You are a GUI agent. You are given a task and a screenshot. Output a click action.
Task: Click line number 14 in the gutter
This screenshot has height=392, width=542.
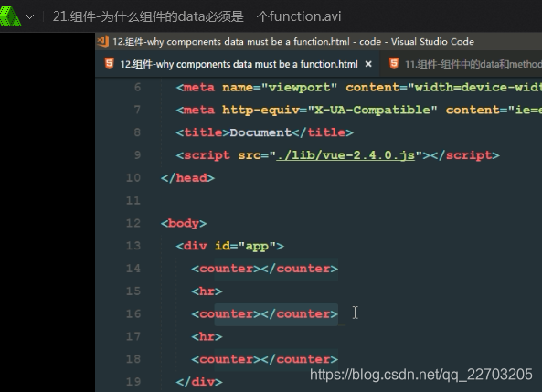click(x=133, y=269)
